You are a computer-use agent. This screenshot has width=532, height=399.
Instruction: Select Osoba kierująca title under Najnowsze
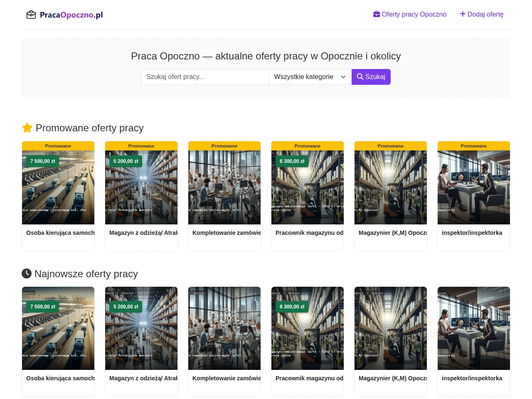(60, 378)
